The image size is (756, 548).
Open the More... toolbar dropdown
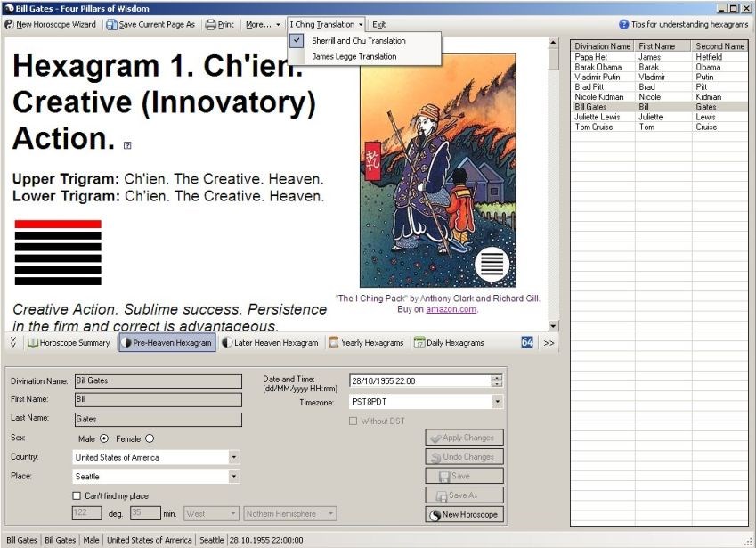click(263, 25)
